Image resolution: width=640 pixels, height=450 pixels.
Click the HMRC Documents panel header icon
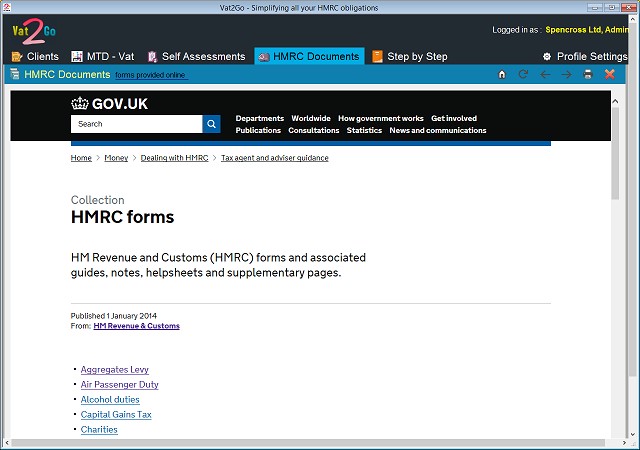tap(15, 74)
